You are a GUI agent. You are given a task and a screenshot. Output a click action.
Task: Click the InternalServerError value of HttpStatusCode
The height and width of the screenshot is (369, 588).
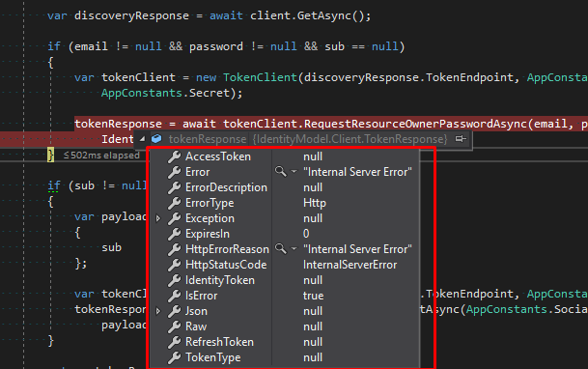pos(350,265)
